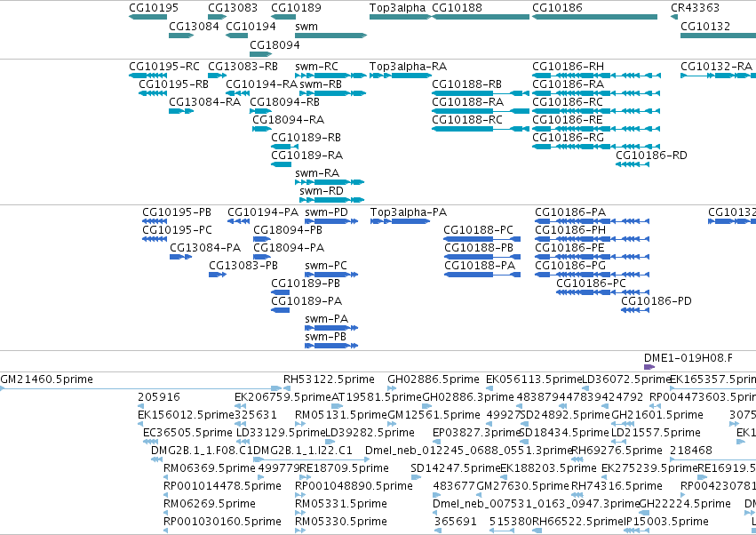Viewport: 756px width, 535px height.
Task: Click the swm-RB transcript label
Action: (321, 84)
